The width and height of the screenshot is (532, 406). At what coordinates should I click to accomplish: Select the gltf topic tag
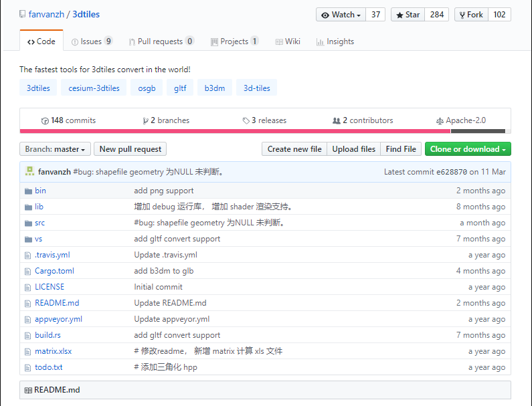tap(180, 88)
